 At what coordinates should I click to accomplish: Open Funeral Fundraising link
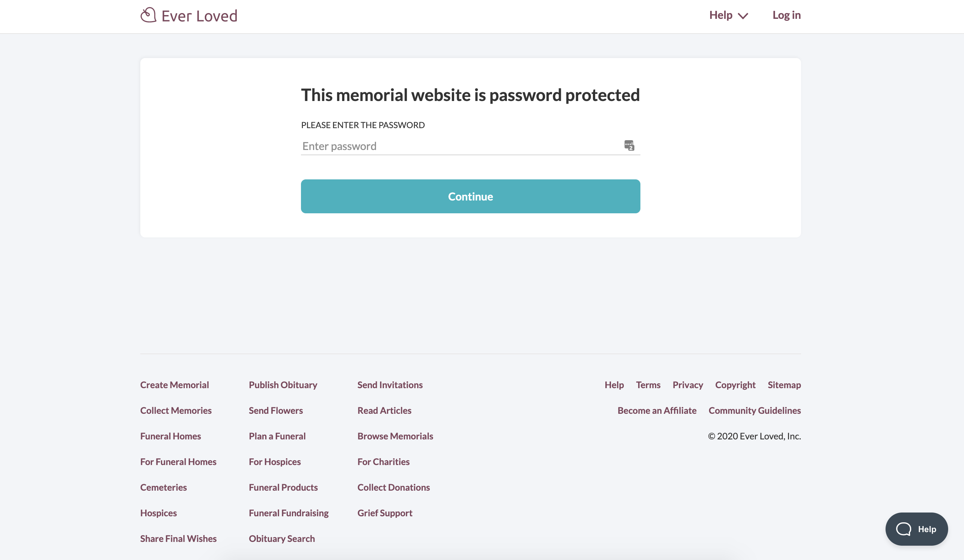click(289, 513)
